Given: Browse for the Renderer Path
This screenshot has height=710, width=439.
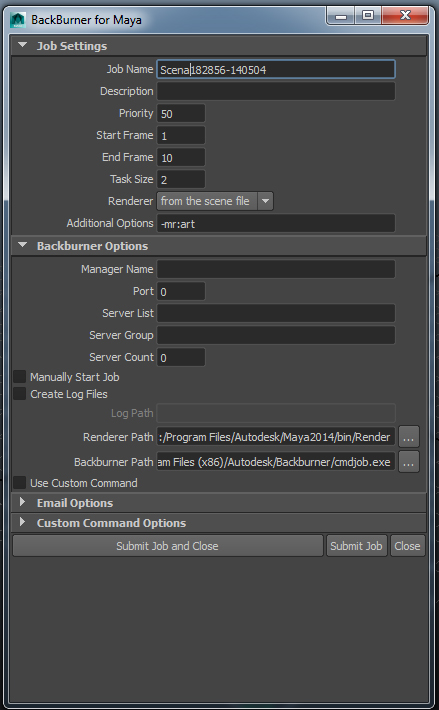Looking at the screenshot, I should 409,437.
